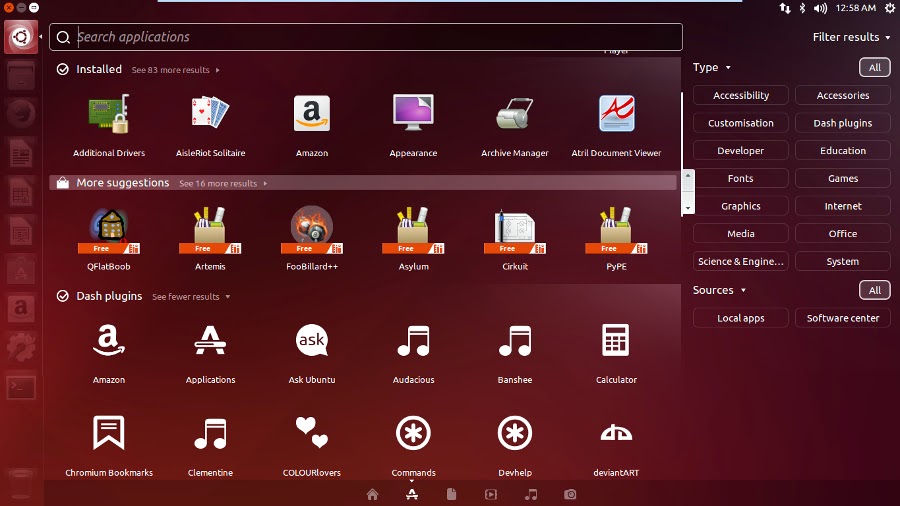
Task: Open Audacious plugin
Action: pyautogui.click(x=413, y=352)
